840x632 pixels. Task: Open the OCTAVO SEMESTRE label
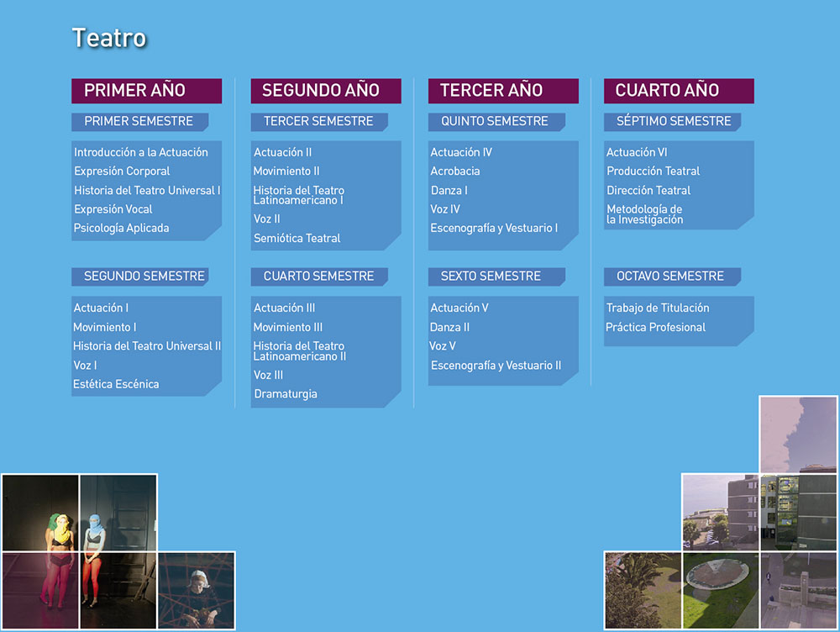(x=672, y=276)
